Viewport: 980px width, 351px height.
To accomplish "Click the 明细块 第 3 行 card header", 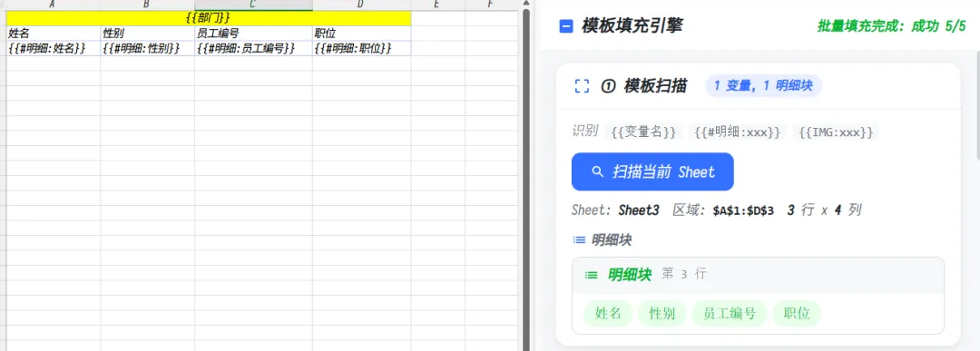I will point(758,275).
